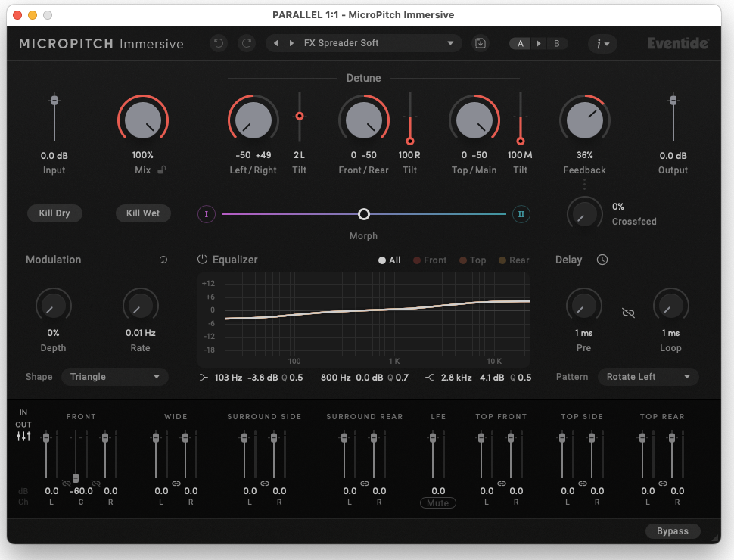This screenshot has height=560, width=734.
Task: Click the Front/Rear detune knob
Action: pyautogui.click(x=364, y=120)
